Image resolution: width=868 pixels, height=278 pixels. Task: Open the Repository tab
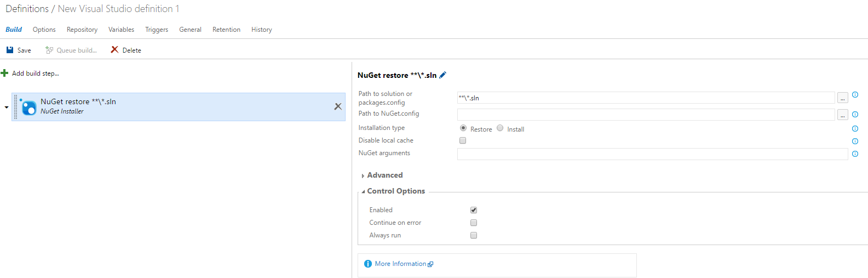[82, 30]
